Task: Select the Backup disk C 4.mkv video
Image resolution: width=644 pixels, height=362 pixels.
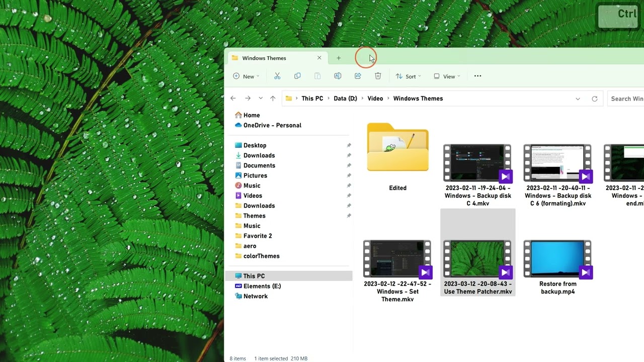Action: click(x=478, y=175)
